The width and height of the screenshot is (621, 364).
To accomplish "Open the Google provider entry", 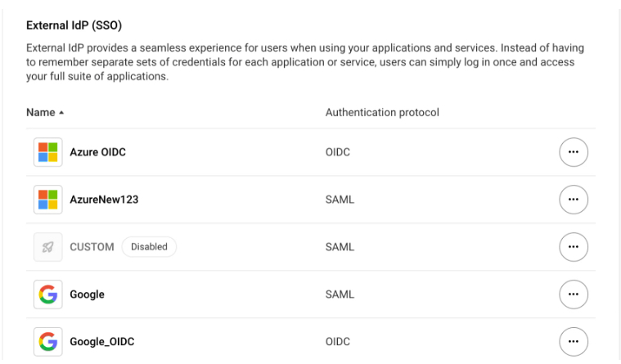I will tap(87, 294).
